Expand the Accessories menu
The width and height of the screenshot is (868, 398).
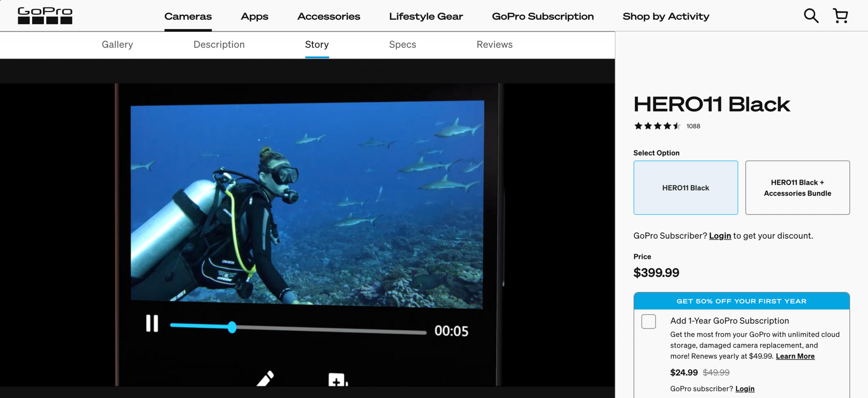328,16
